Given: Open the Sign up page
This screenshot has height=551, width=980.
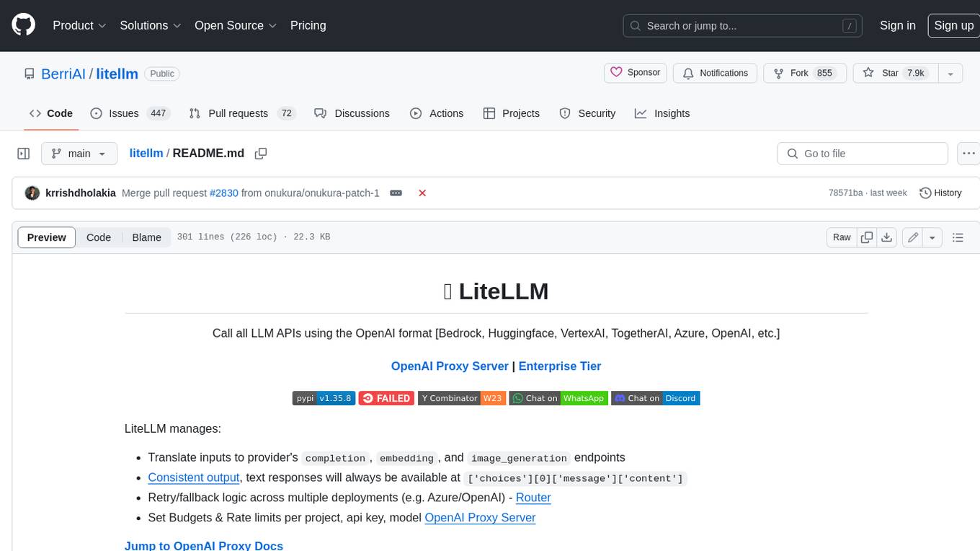Looking at the screenshot, I should (x=953, y=25).
